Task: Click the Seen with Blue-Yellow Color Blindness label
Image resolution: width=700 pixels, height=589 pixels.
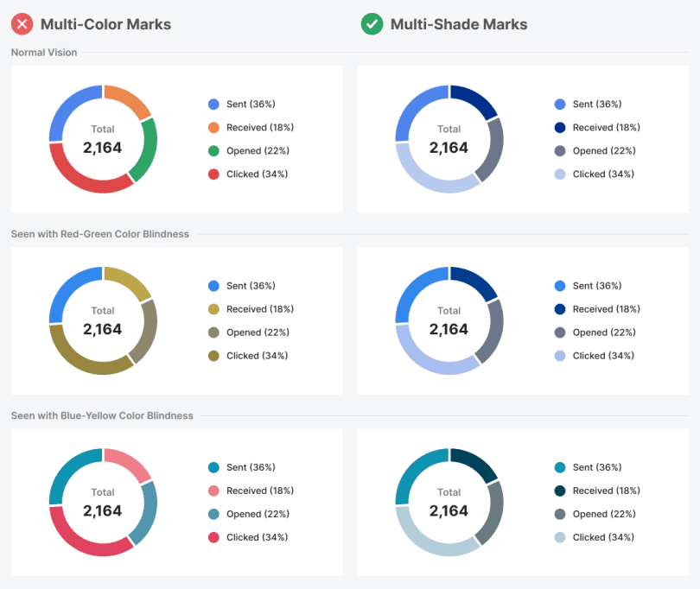Action: tap(102, 415)
